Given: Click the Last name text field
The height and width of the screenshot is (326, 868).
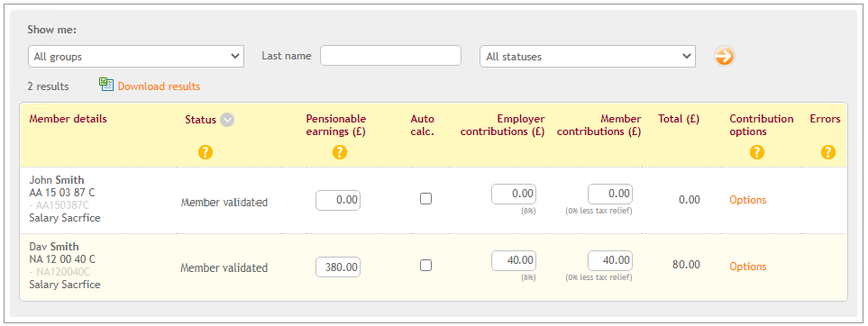Looking at the screenshot, I should pyautogui.click(x=391, y=55).
